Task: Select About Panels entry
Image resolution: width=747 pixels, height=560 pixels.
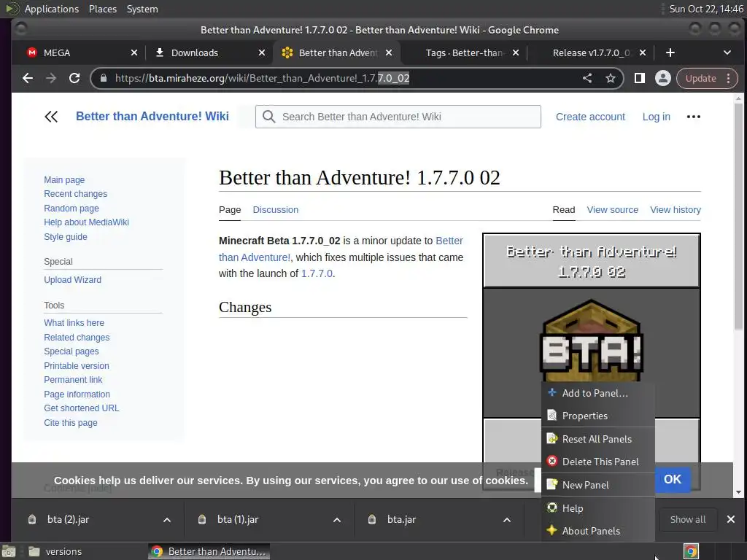Action: tap(598, 531)
